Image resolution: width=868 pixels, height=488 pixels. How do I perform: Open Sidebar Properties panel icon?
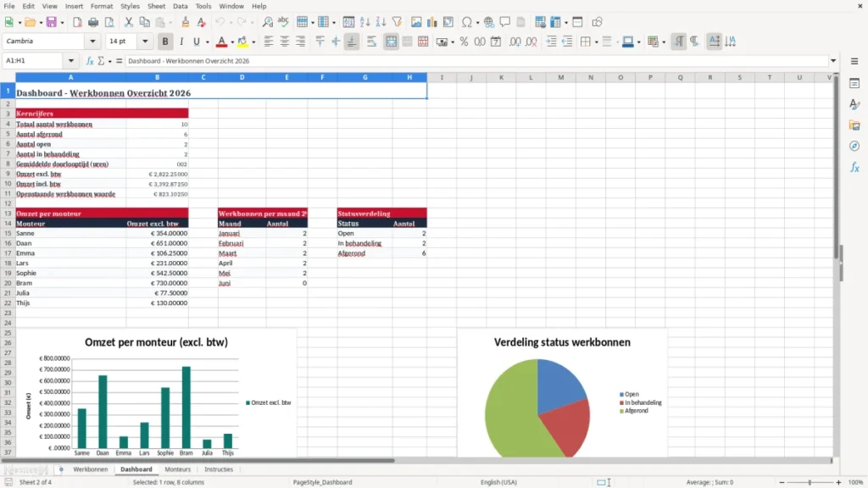(854, 83)
